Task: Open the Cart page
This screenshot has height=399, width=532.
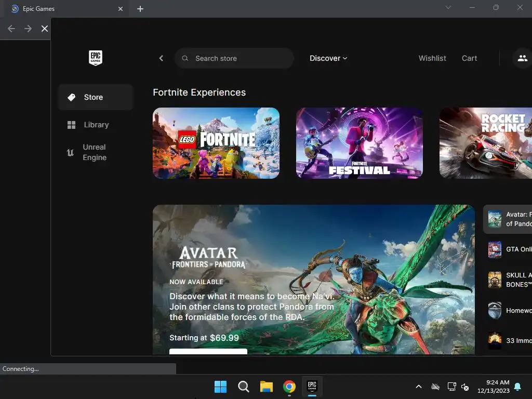Action: tap(469, 58)
